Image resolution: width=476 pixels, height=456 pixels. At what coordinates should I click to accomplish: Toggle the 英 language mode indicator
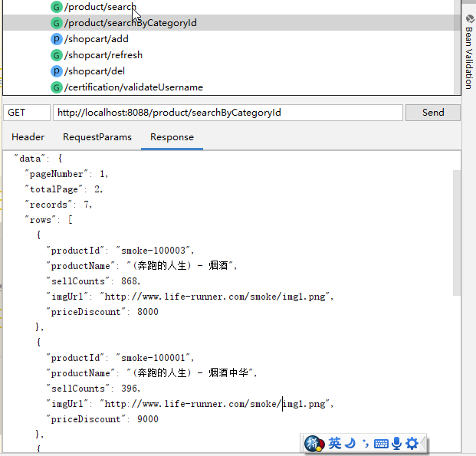(334, 444)
